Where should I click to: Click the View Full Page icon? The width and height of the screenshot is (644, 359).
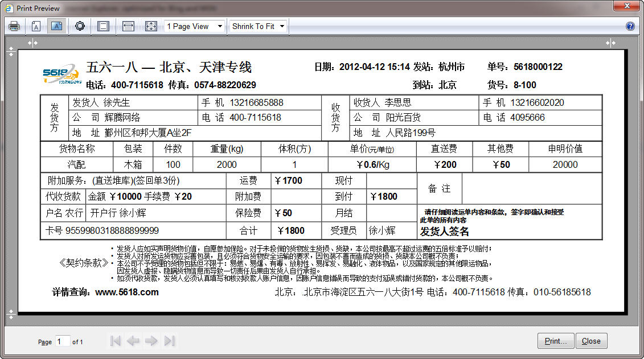pos(151,26)
